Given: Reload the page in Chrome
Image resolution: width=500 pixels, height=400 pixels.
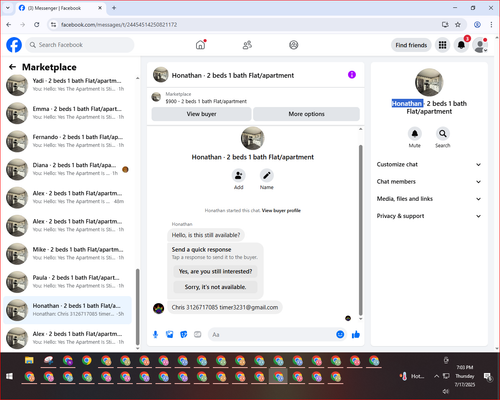Looking at the screenshot, I should pos(37,25).
